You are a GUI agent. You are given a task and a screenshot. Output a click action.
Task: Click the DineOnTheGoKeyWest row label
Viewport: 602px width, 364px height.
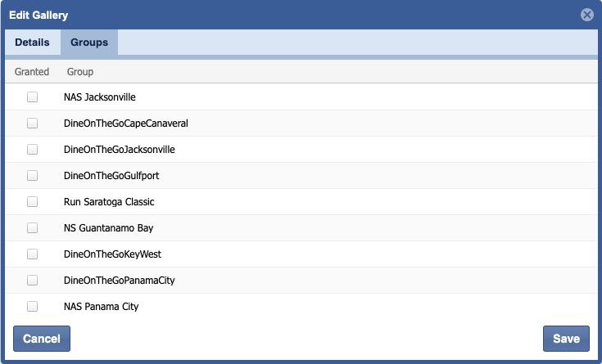click(x=112, y=254)
